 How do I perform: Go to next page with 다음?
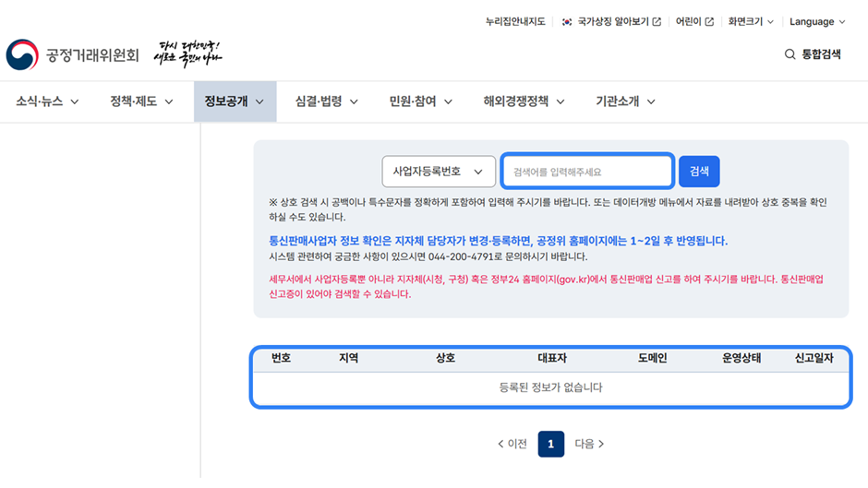tap(589, 444)
